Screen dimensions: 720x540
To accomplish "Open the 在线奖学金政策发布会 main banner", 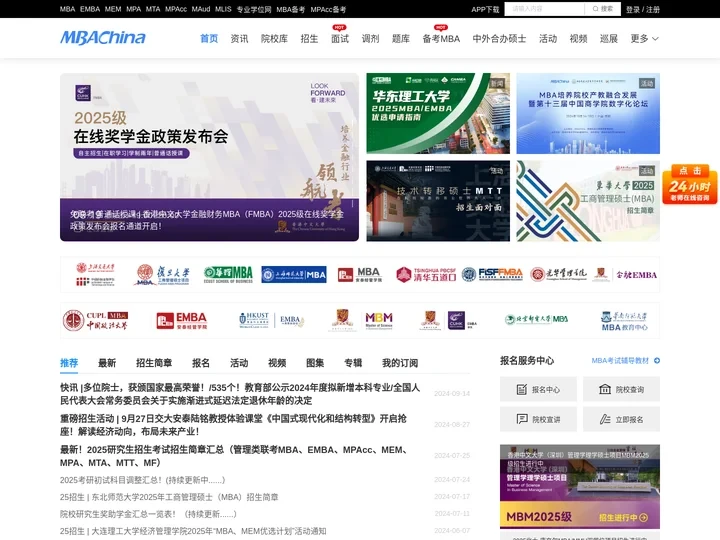I will pos(209,157).
